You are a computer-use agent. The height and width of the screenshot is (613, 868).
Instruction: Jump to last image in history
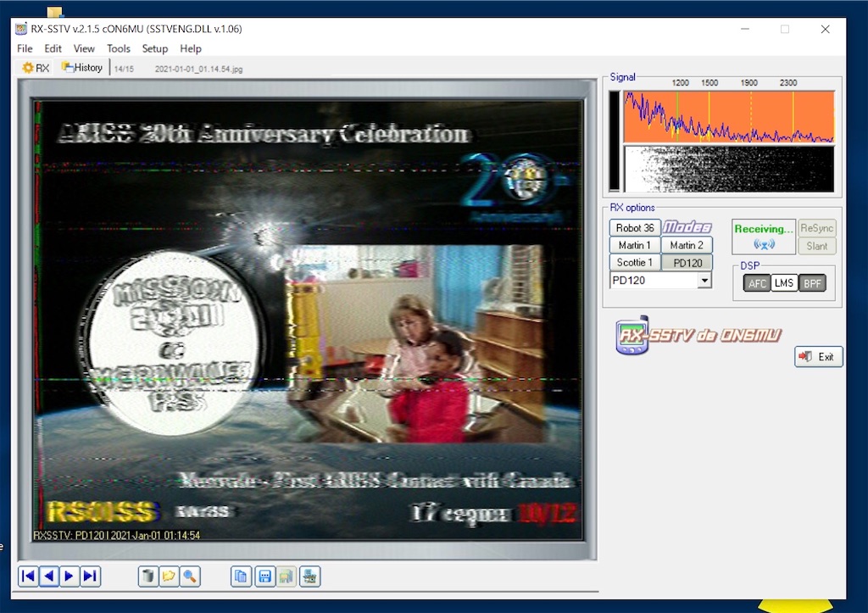90,576
